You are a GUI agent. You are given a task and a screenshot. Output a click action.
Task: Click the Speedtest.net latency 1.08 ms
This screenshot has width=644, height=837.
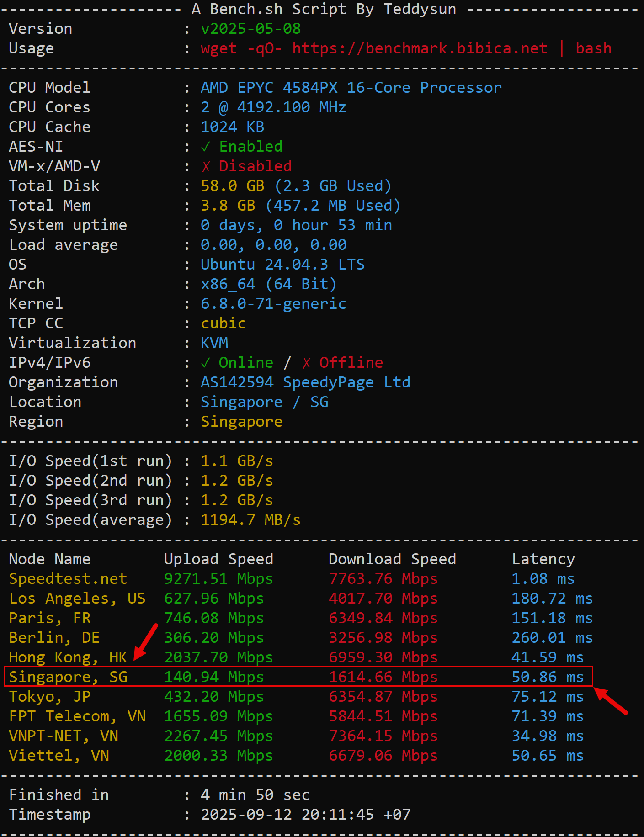[x=543, y=579]
